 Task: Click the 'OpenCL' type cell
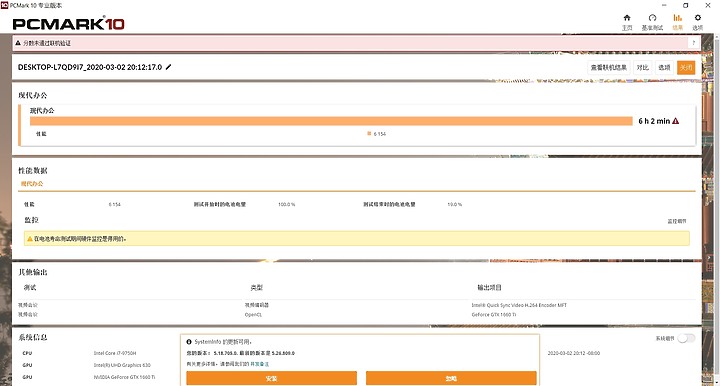coord(253,315)
